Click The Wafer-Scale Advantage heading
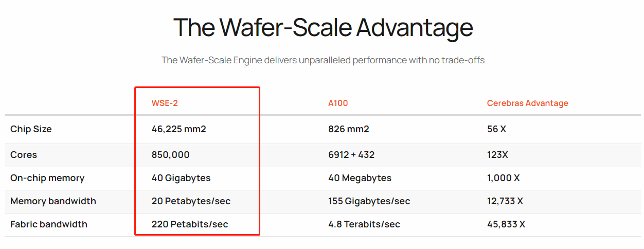Image resolution: width=644 pixels, height=249 pixels. coord(323,27)
